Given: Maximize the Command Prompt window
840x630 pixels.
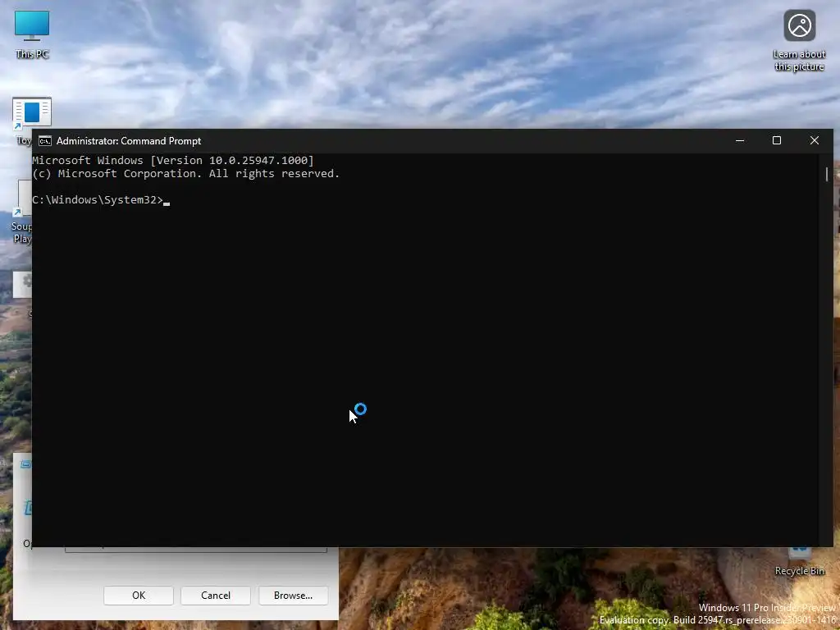Looking at the screenshot, I should click(x=777, y=140).
